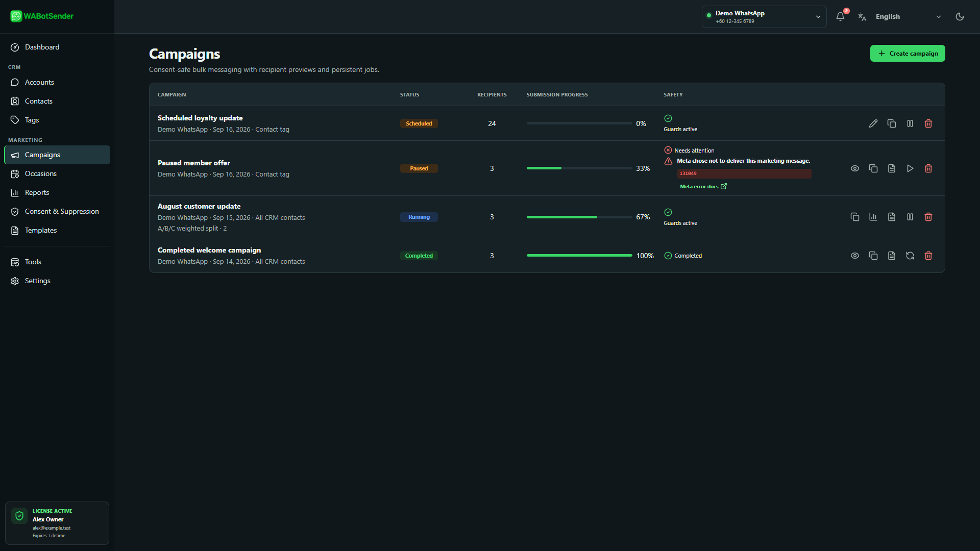This screenshot has width=980, height=551.
Task: Duplicate the August customer update campaign
Action: 855,217
